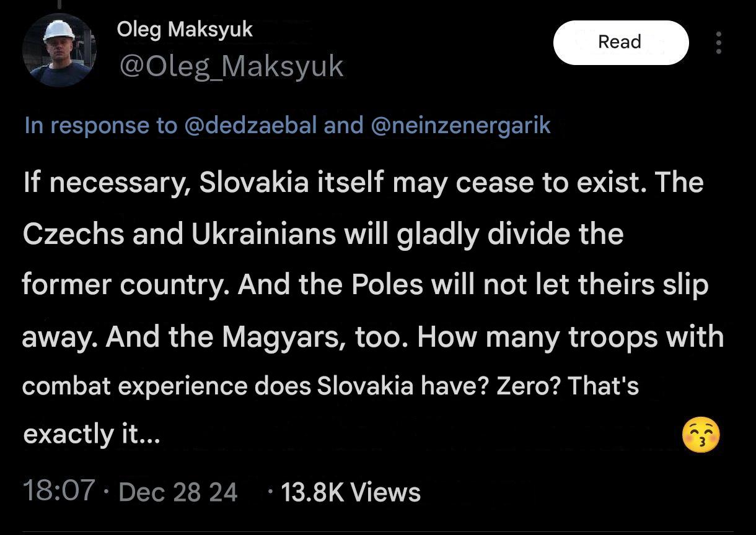The image size is (756, 535).
Task: Open the @Oleg_Maksyuk handle link
Action: click(x=231, y=66)
